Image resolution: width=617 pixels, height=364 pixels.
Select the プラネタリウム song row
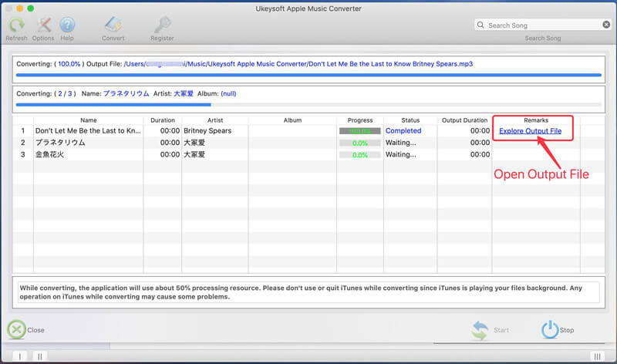308,143
